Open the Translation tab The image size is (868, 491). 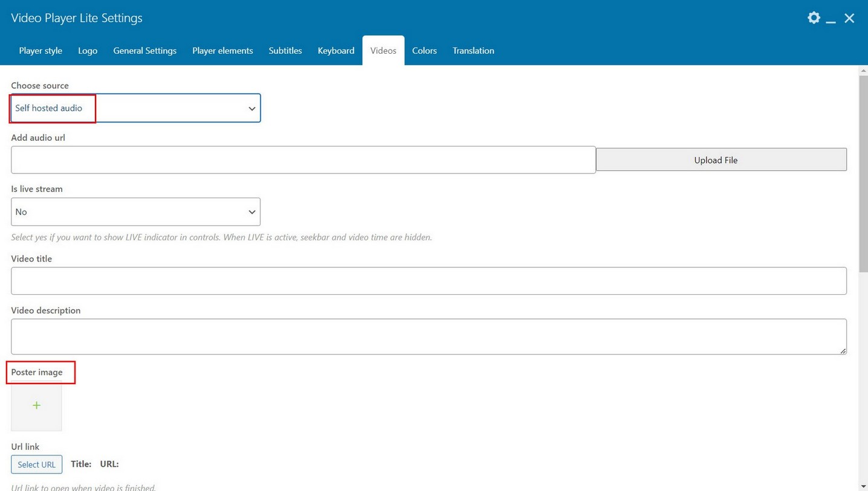pos(473,51)
